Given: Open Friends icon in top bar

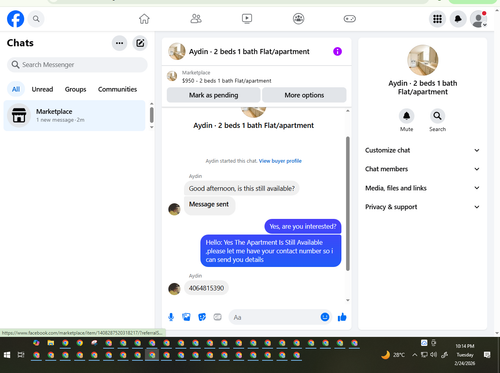Looking at the screenshot, I should [196, 19].
